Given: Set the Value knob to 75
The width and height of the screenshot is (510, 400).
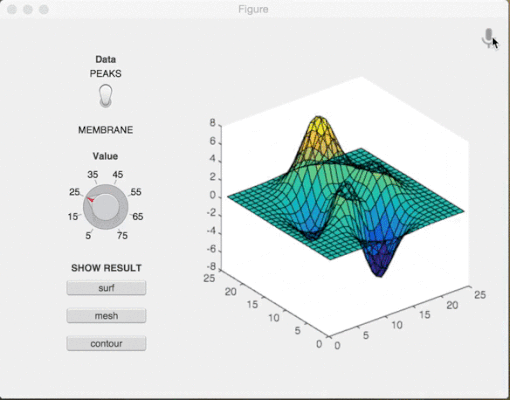Looking at the screenshot, I should 122,236.
